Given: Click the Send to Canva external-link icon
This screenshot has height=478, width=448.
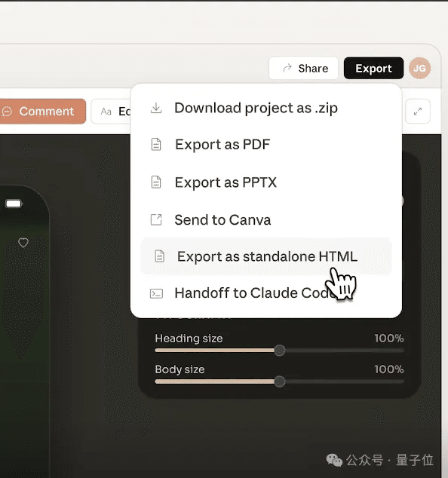Looking at the screenshot, I should [156, 220].
